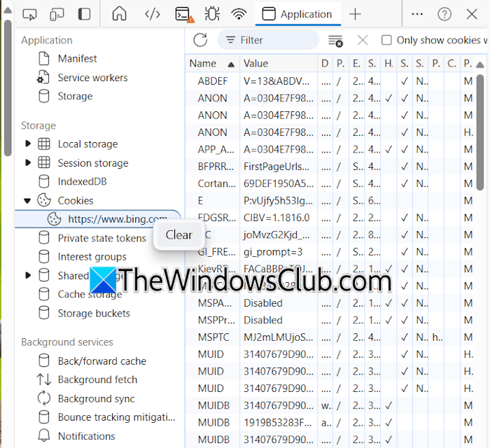Open Background fetch service
The image size is (490, 448).
[x=97, y=379]
